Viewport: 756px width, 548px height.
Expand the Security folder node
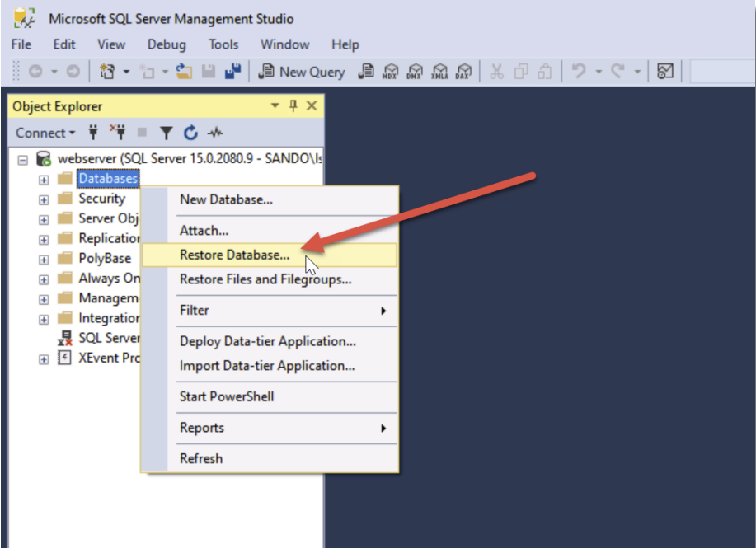click(44, 199)
